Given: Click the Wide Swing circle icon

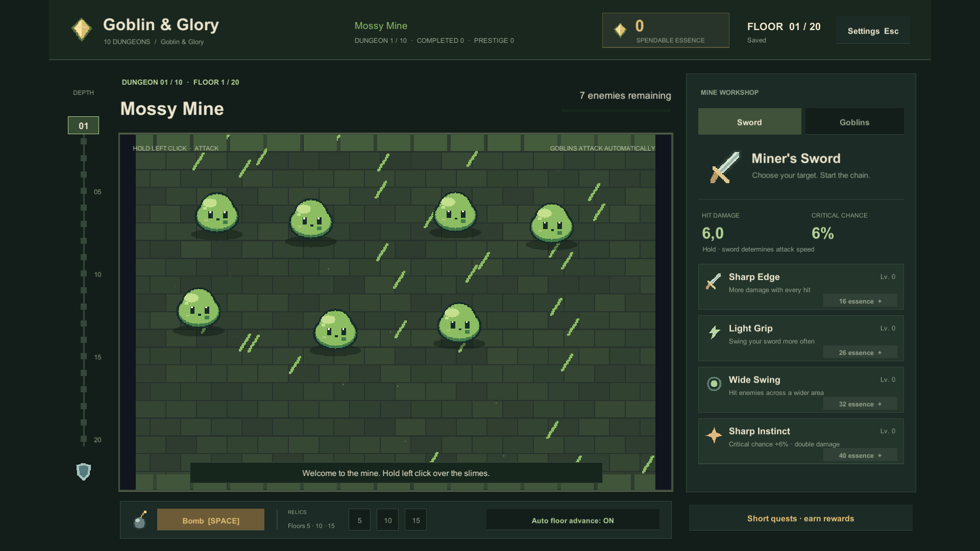Looking at the screenshot, I should (714, 384).
